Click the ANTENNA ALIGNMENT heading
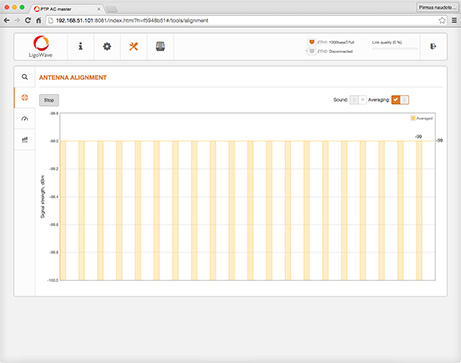Image resolution: width=461 pixels, height=363 pixels. (73, 78)
